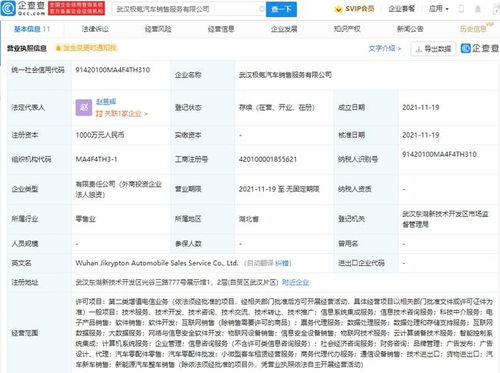Select the 经营范围 business scope paragraph
The height and width of the screenshot is (373, 500).
pos(284,333)
